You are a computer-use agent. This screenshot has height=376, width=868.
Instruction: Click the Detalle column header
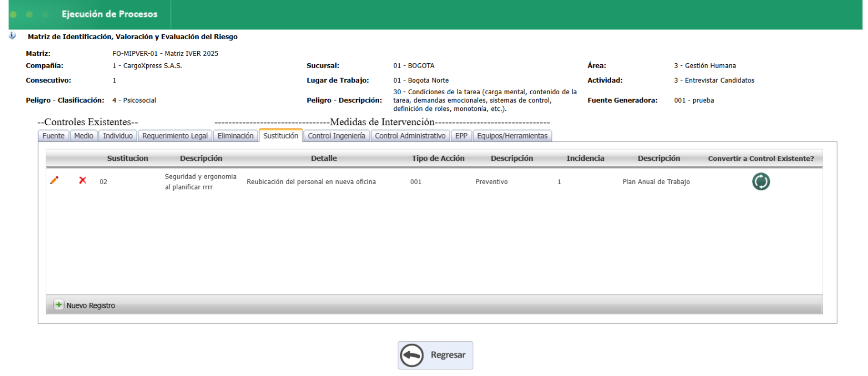pos(324,158)
